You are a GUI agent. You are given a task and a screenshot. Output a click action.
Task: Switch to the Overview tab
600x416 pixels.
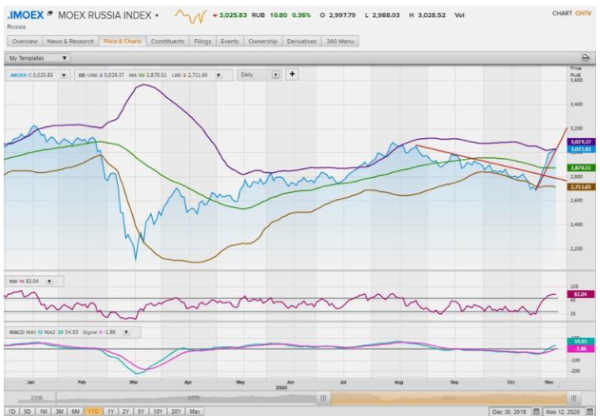(x=25, y=42)
